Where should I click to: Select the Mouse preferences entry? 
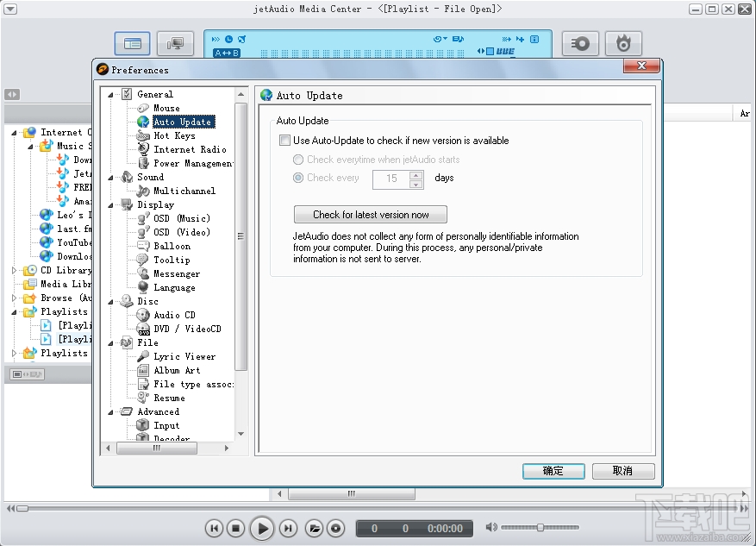(165, 108)
